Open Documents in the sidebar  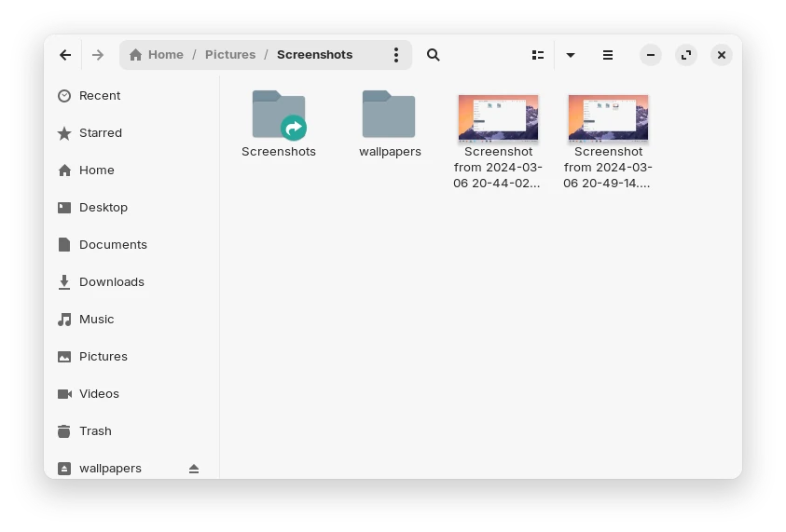[x=131, y=244]
